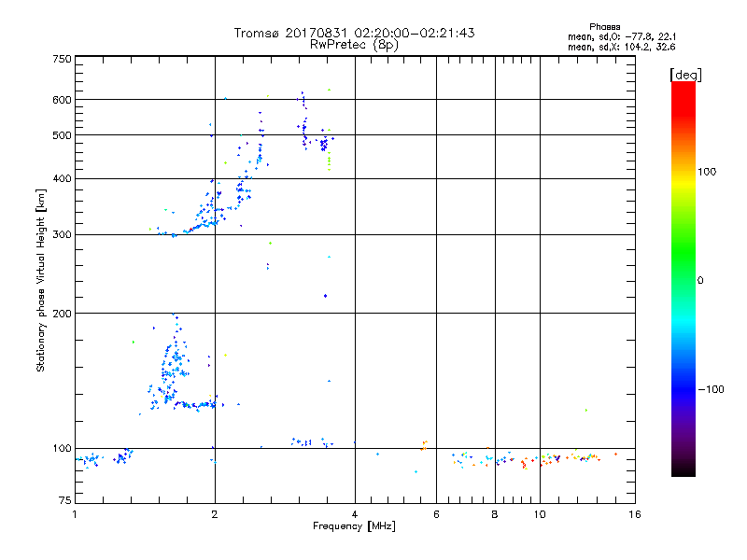Click the x-axis tick label '10'
Screen dimensions: 747x560
pyautogui.click(x=540, y=514)
